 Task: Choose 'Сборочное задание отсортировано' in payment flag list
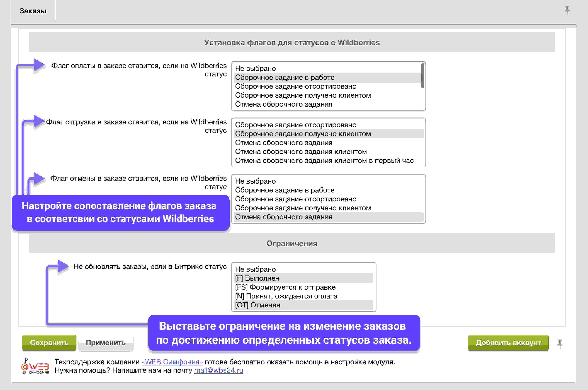point(328,86)
